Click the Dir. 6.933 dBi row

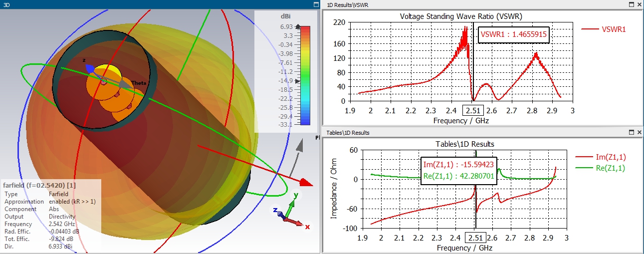(x=39, y=247)
